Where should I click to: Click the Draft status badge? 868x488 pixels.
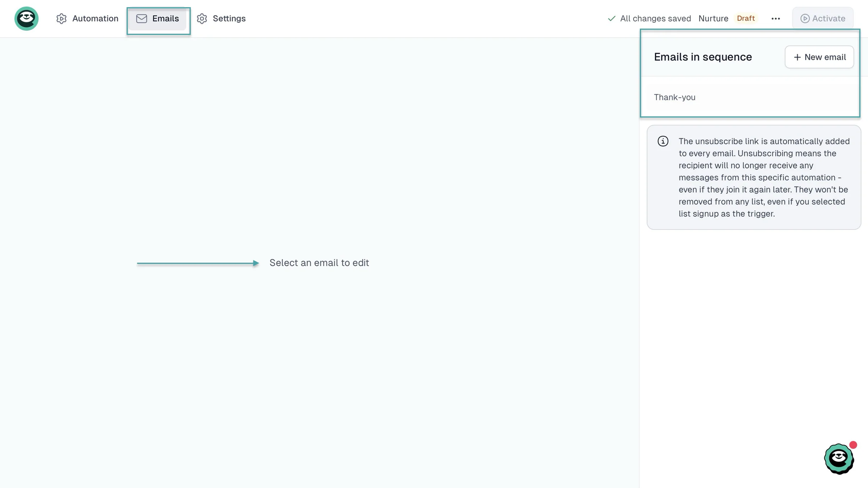746,18
